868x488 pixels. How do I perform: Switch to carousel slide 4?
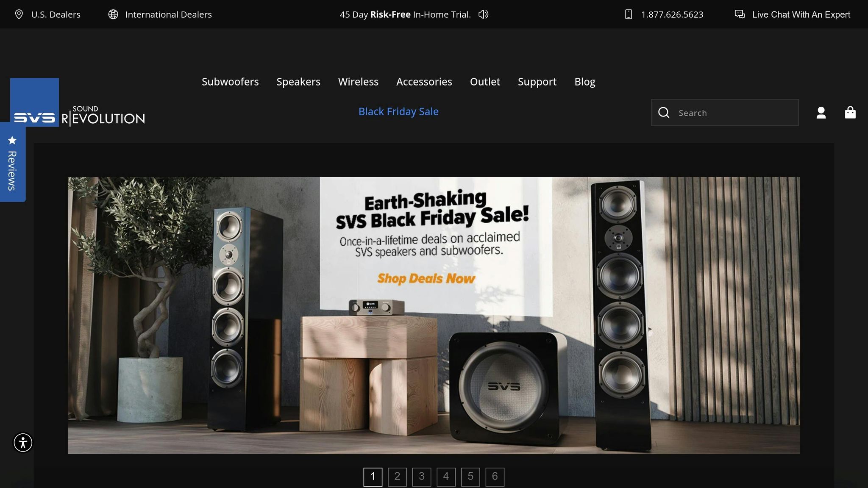(x=446, y=477)
